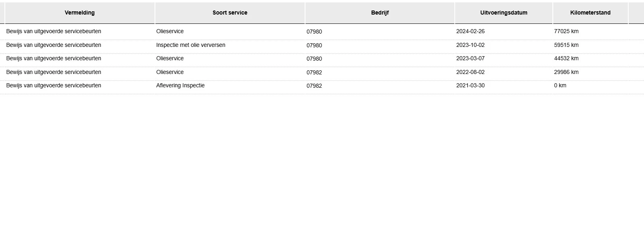Click the Vermelding column header
Viewport: 644px width, 228px height.
(79, 13)
